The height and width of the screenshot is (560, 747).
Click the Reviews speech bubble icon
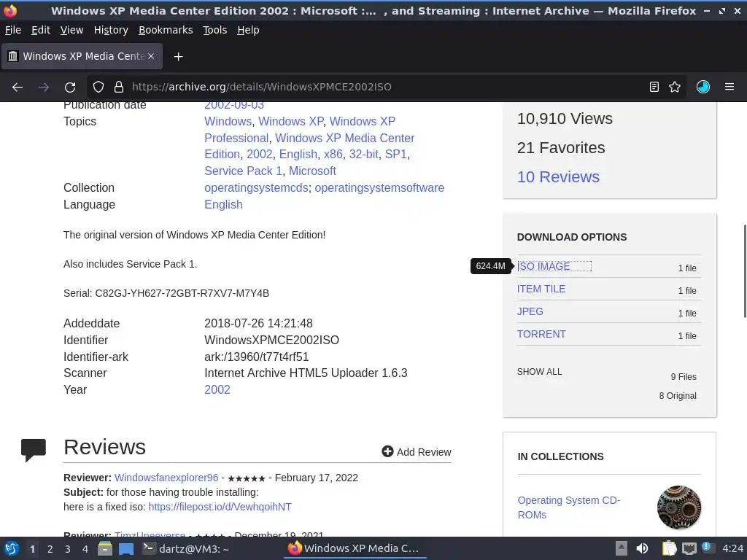coord(34,450)
